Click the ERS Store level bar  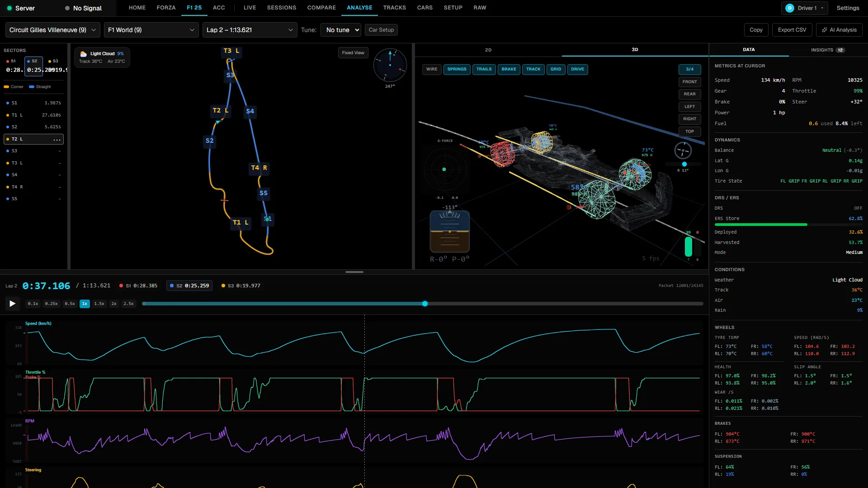tap(788, 225)
